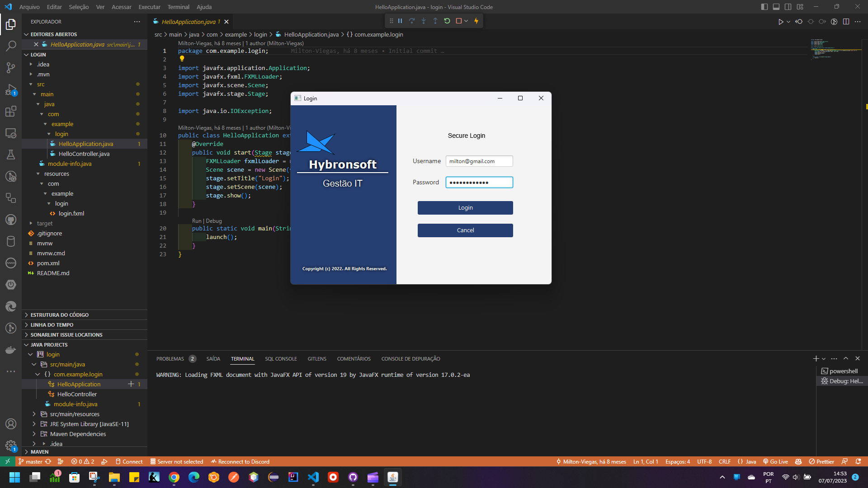868x488 pixels.
Task: Click Step Over in the debug toolbar
Action: [x=412, y=21]
